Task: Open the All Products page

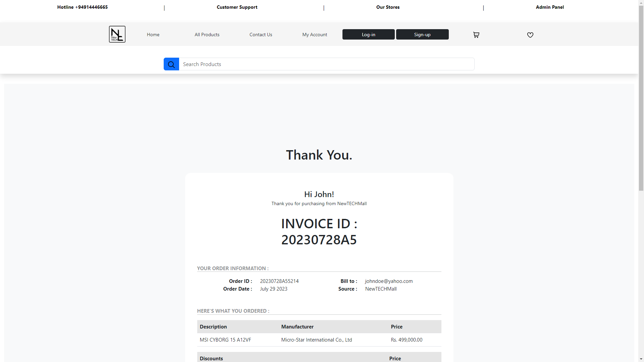Action: click(207, 35)
